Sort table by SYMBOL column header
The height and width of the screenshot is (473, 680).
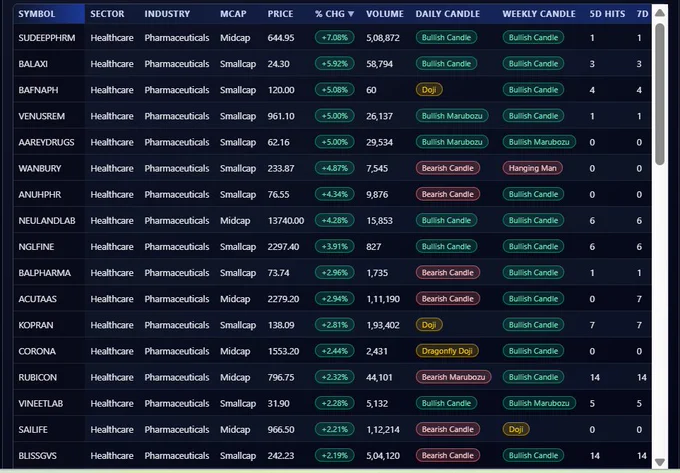point(37,14)
